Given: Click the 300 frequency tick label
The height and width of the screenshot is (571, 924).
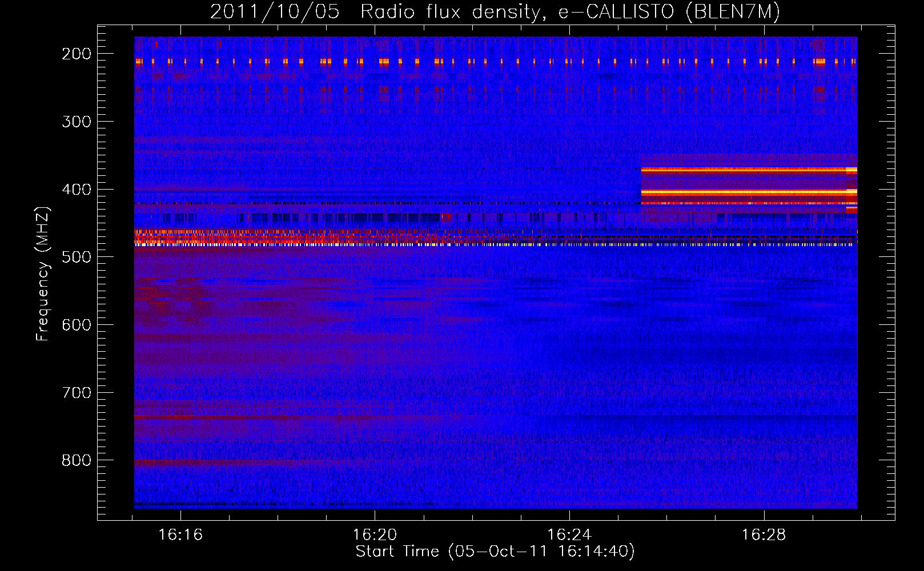Looking at the screenshot, I should click(77, 122).
